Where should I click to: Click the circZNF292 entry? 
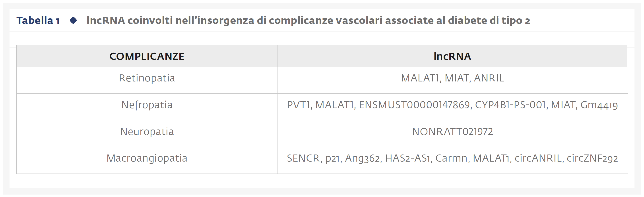[592, 158]
